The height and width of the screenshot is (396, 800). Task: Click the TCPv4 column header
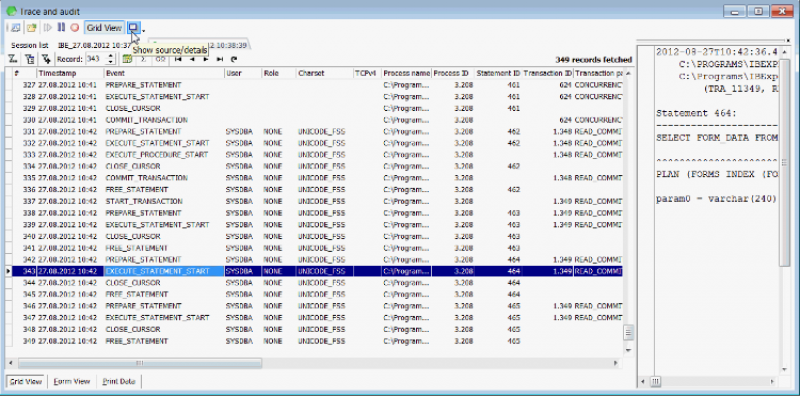pos(367,73)
